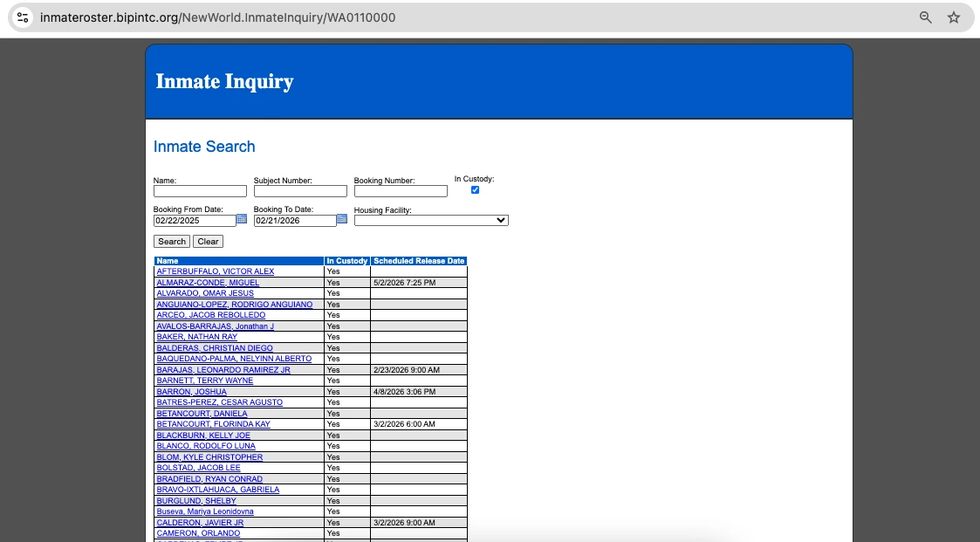This screenshot has width=980, height=542.
Task: Open CAMERON, ORLANDO record
Action: 198,534
